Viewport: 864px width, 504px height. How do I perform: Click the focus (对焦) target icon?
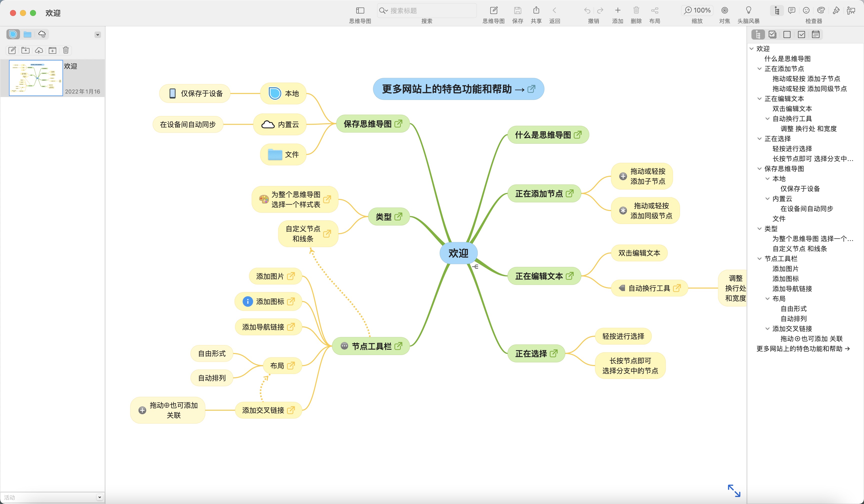(x=724, y=10)
